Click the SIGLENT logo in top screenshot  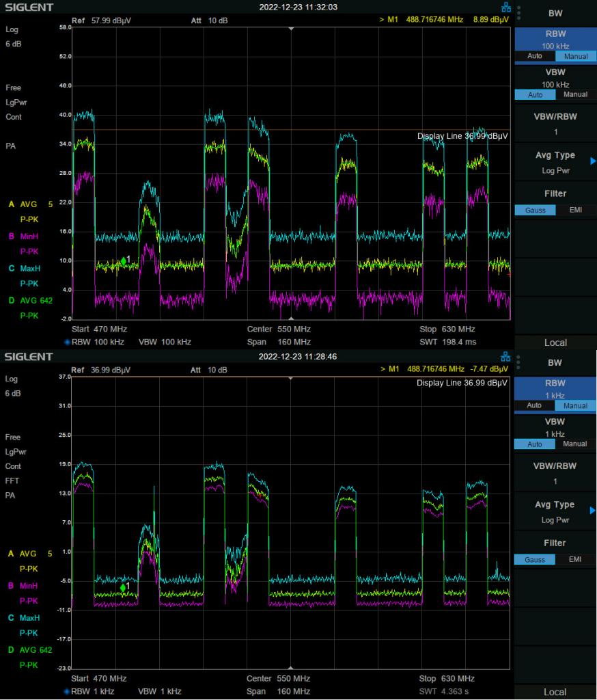29,8
